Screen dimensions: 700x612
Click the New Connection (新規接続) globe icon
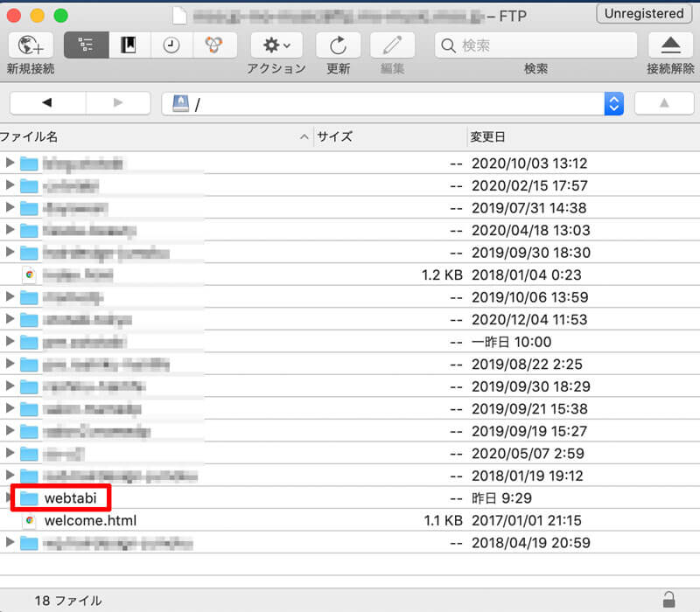coord(30,45)
